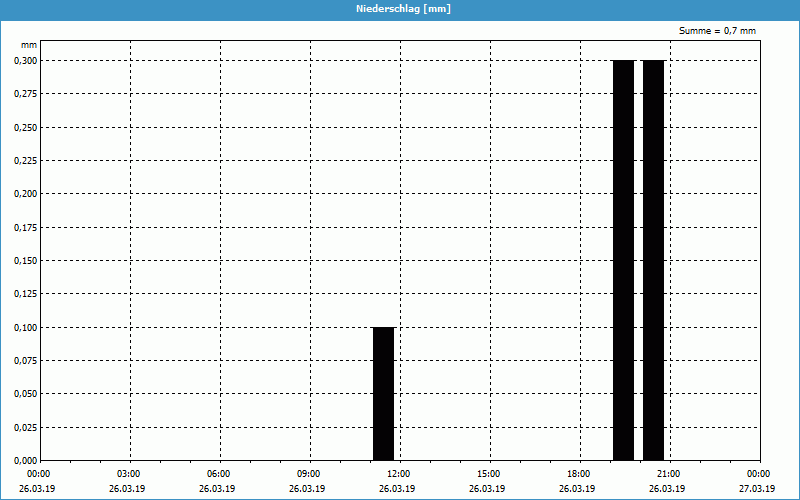Click the 18:00 time axis label
This screenshot has width=800, height=500.
click(x=578, y=473)
